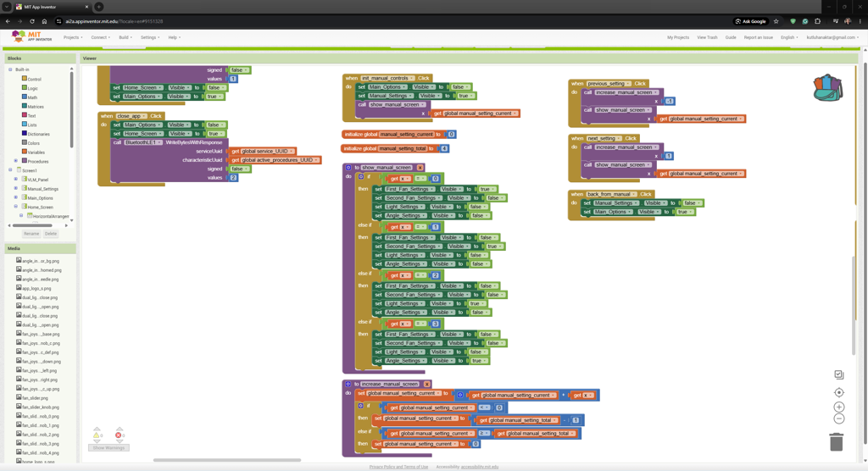Open the Settings menu
The width and height of the screenshot is (868, 471).
click(x=149, y=37)
